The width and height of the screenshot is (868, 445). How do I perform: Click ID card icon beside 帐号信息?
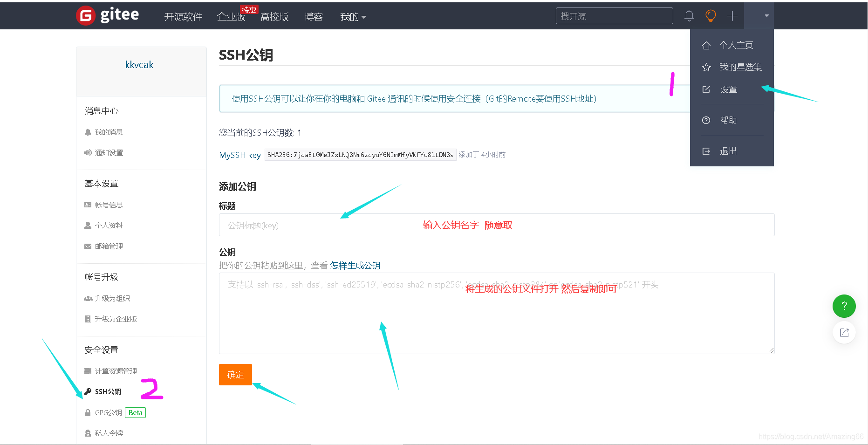point(88,205)
